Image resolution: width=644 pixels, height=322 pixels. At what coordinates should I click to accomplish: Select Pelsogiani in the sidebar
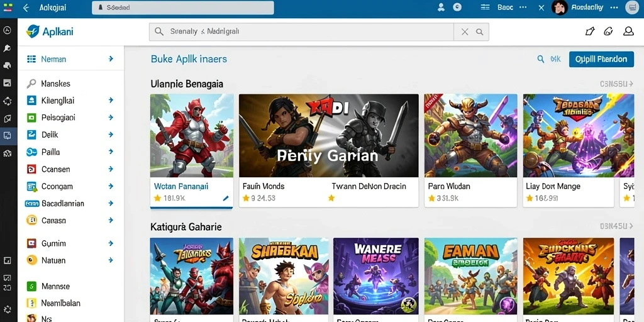pyautogui.click(x=58, y=118)
